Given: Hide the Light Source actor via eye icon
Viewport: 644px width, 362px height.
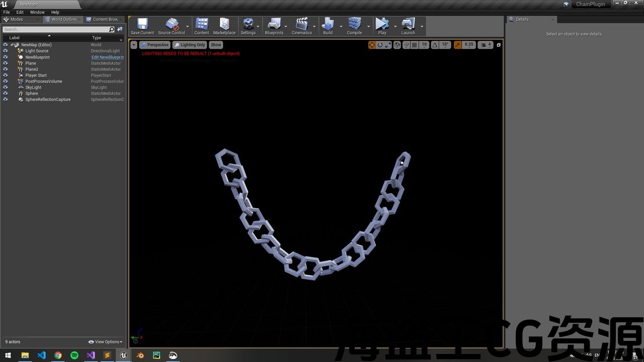Looking at the screenshot, I should tap(6, 51).
